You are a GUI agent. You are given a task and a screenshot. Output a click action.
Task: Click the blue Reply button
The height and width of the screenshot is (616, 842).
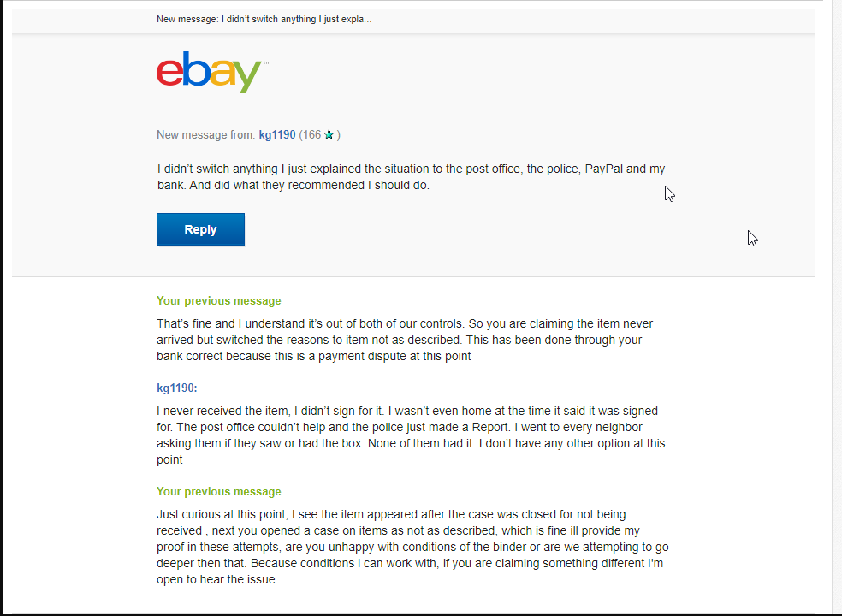tap(200, 229)
